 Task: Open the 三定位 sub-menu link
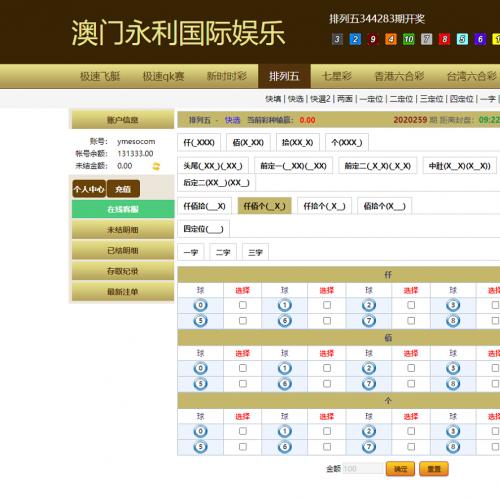(x=431, y=99)
